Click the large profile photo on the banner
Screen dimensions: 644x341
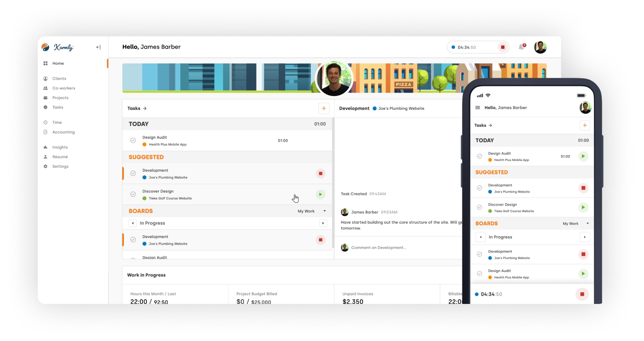pos(334,79)
